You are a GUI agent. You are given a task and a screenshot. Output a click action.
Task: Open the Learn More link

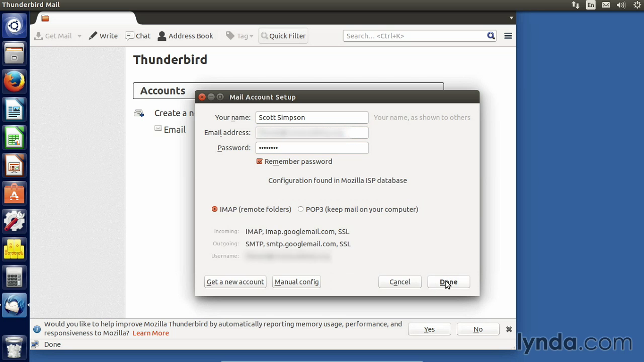point(150,333)
